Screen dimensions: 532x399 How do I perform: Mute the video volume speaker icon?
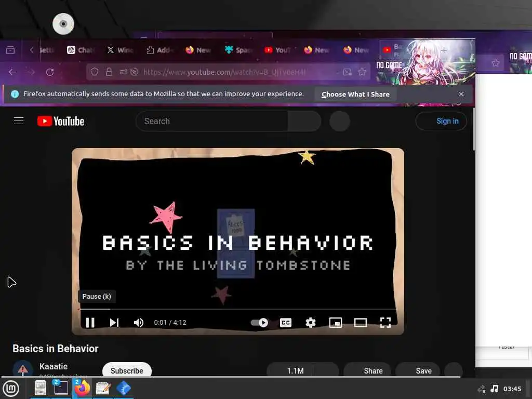click(138, 322)
